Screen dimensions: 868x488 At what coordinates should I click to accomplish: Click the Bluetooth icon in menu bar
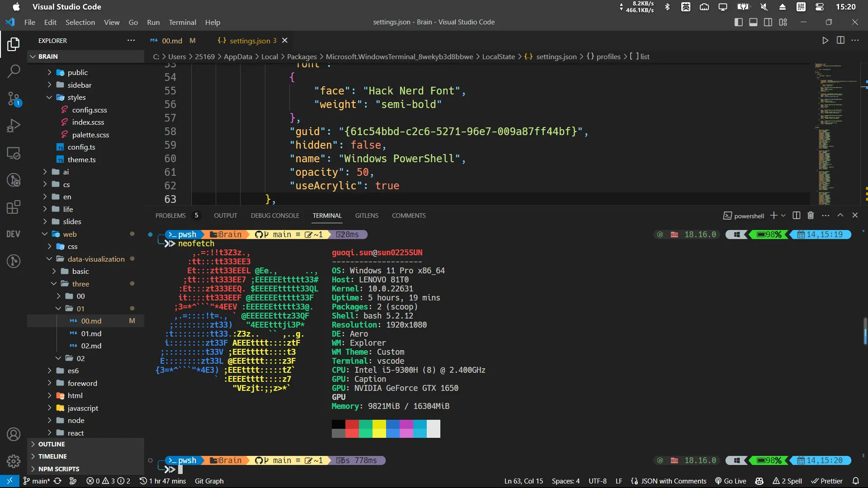[667, 7]
